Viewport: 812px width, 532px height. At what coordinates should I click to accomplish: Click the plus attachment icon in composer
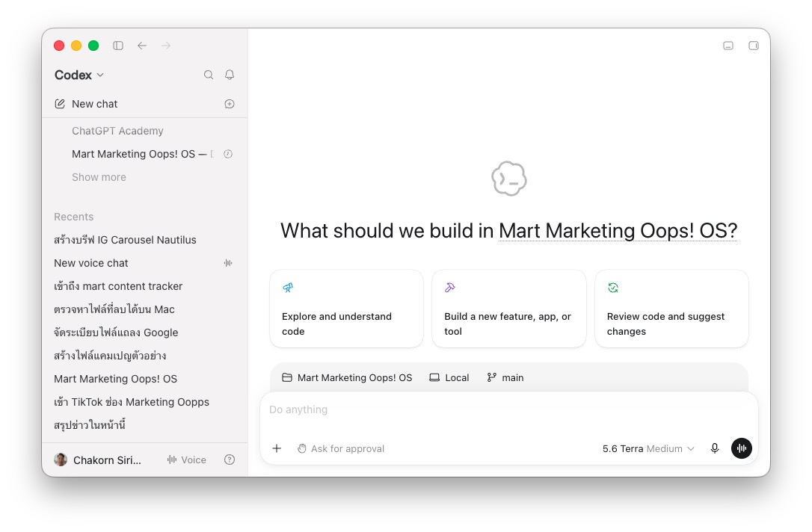(x=277, y=448)
